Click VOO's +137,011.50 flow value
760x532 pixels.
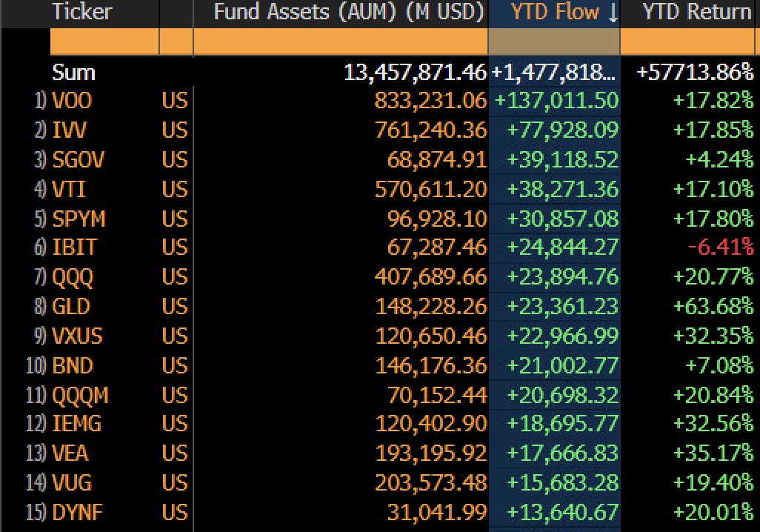pyautogui.click(x=556, y=101)
